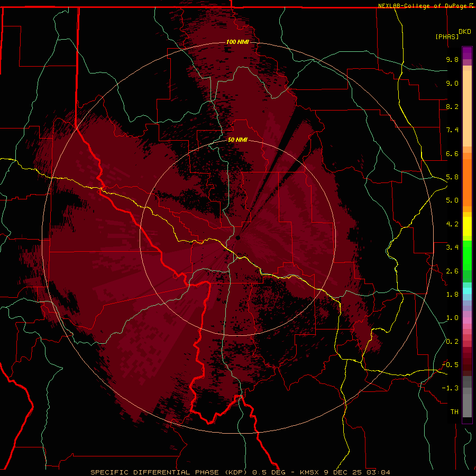The image size is (476, 476).
Task: Click the -0.5 value on the color scale
Action: point(450,365)
